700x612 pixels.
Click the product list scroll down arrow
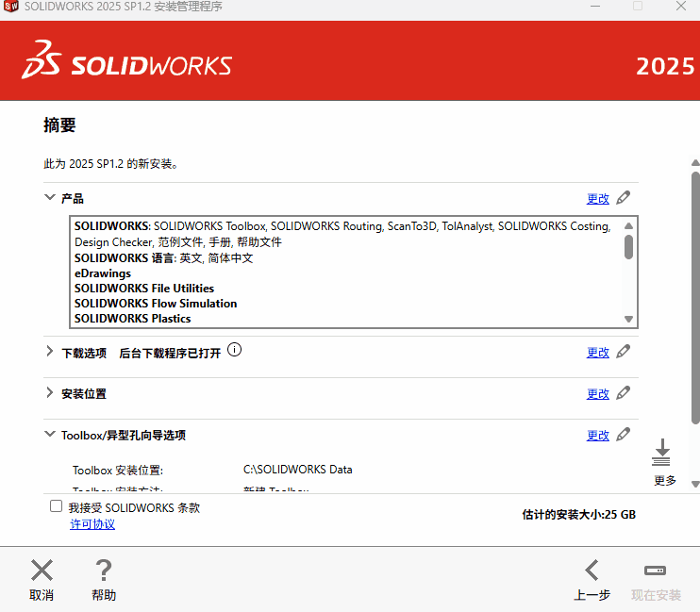pyautogui.click(x=629, y=319)
